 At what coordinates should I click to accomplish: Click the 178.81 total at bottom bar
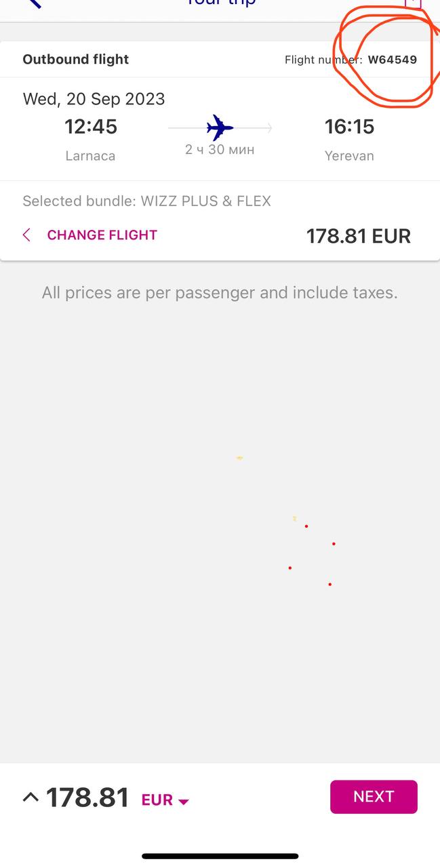pyautogui.click(x=87, y=797)
